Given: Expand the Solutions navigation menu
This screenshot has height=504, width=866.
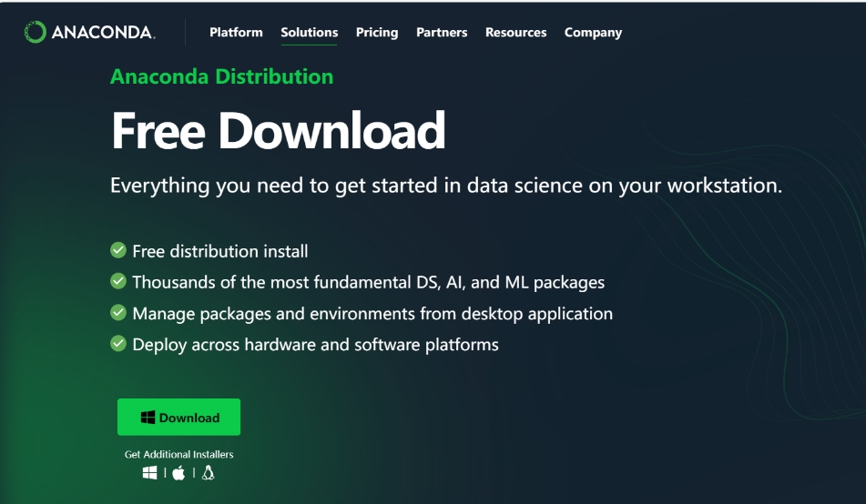Looking at the screenshot, I should point(309,33).
